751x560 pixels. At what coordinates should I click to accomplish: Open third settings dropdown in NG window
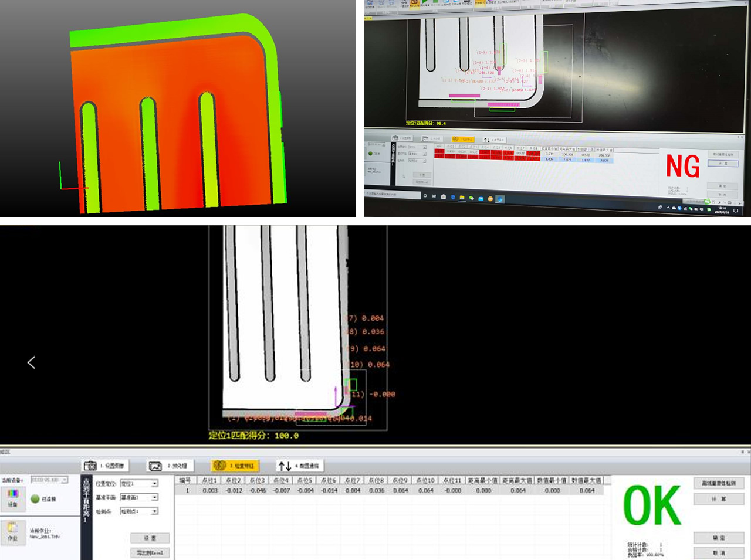417,161
